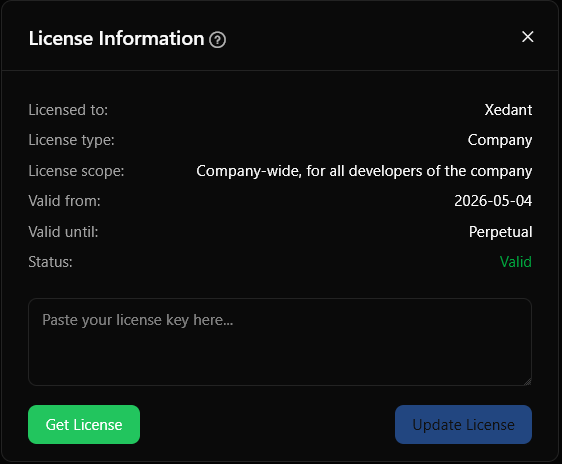Click the License scope label
This screenshot has height=464, width=562.
(76, 171)
